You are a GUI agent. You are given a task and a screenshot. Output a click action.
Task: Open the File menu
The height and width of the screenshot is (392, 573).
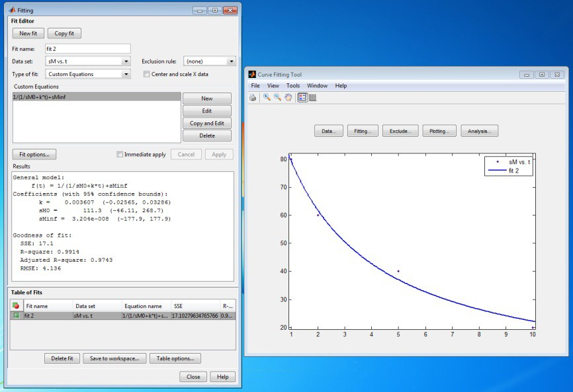point(255,86)
